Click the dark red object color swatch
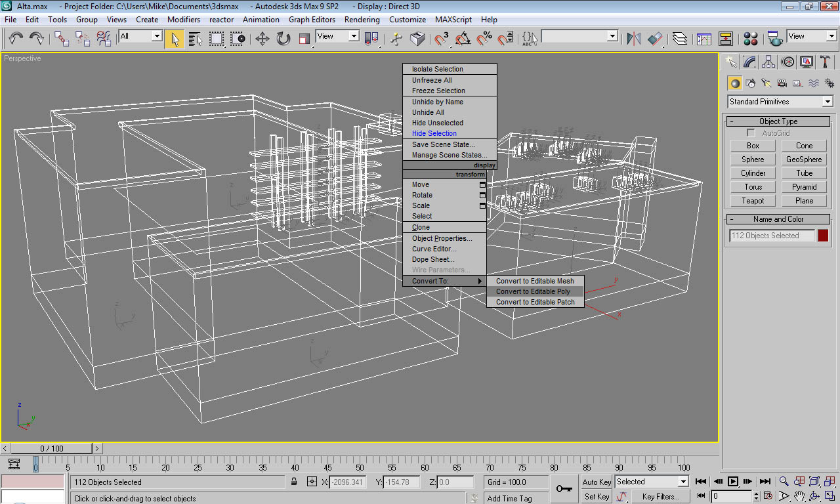 823,236
